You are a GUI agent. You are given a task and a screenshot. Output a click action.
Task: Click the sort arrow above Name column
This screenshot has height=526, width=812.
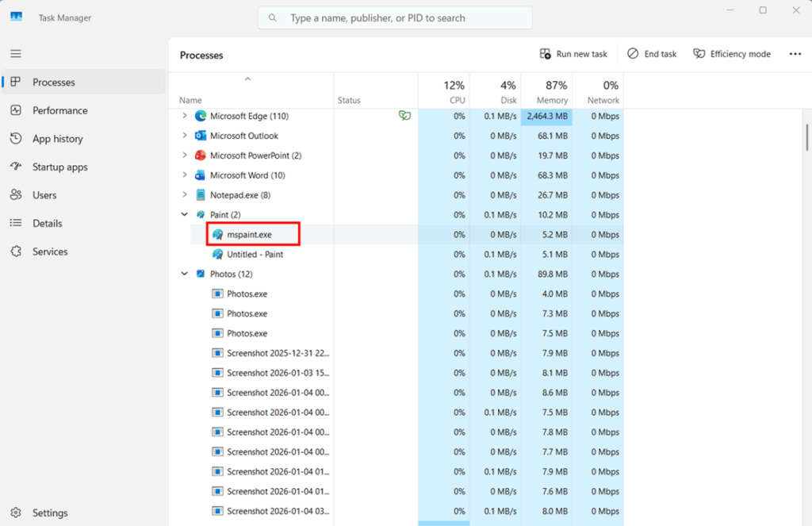tap(247, 79)
